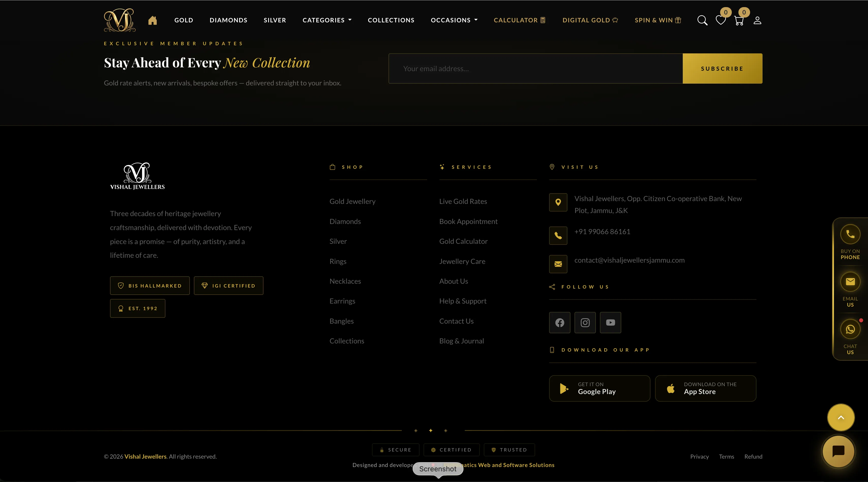Open the Refund policy link
This screenshot has height=482, width=868.
point(753,457)
